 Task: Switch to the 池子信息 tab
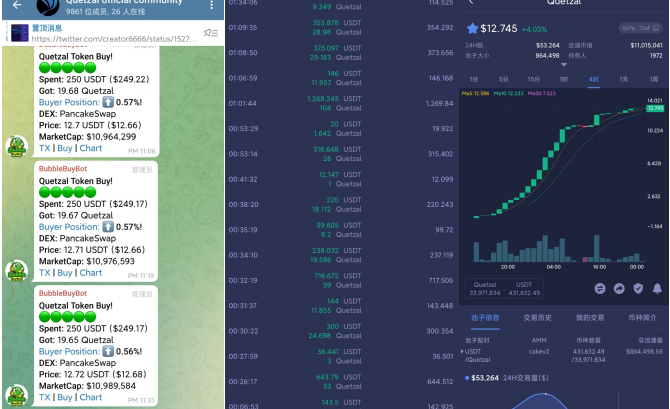tap(485, 318)
